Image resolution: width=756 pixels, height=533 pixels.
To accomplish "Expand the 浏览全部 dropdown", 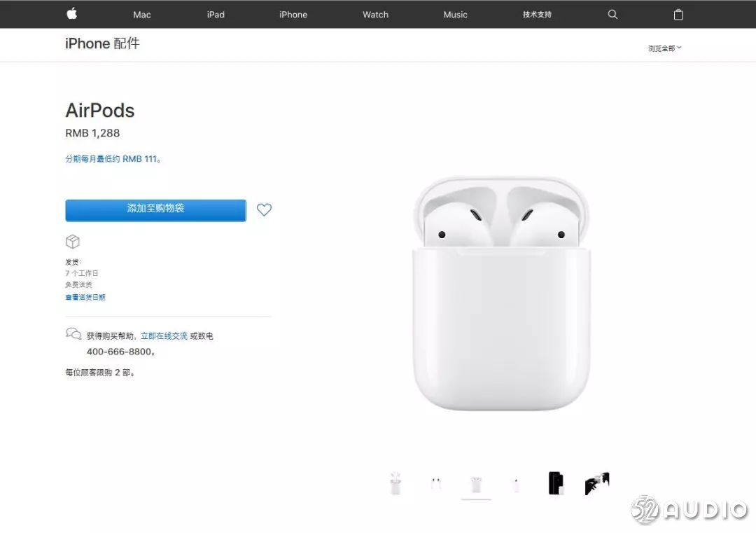I will [x=664, y=48].
